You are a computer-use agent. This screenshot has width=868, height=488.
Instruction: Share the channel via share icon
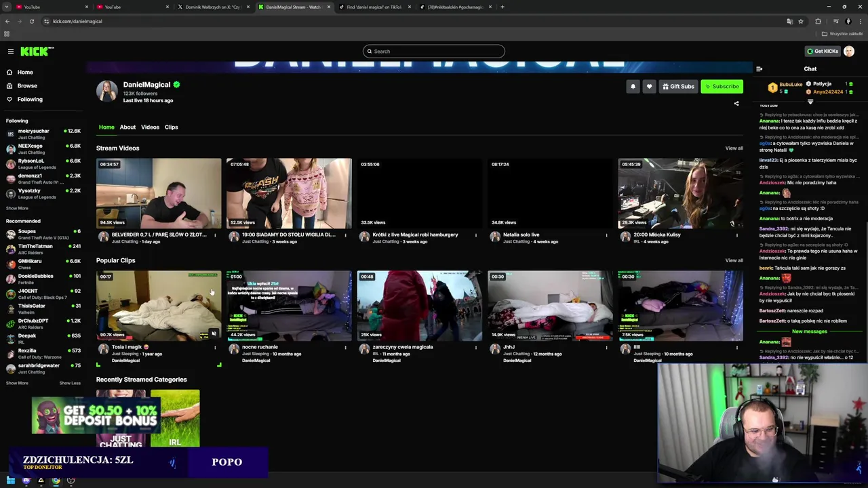tap(736, 104)
